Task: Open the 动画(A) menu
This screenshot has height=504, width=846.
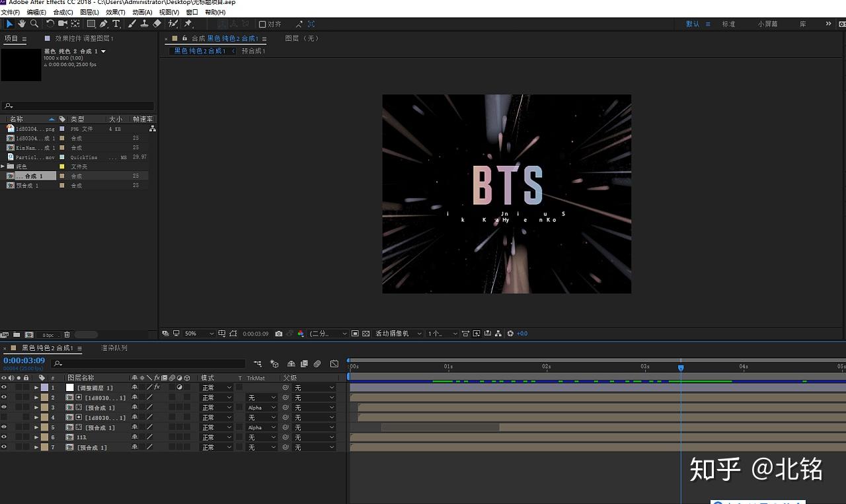Action: 142,12
